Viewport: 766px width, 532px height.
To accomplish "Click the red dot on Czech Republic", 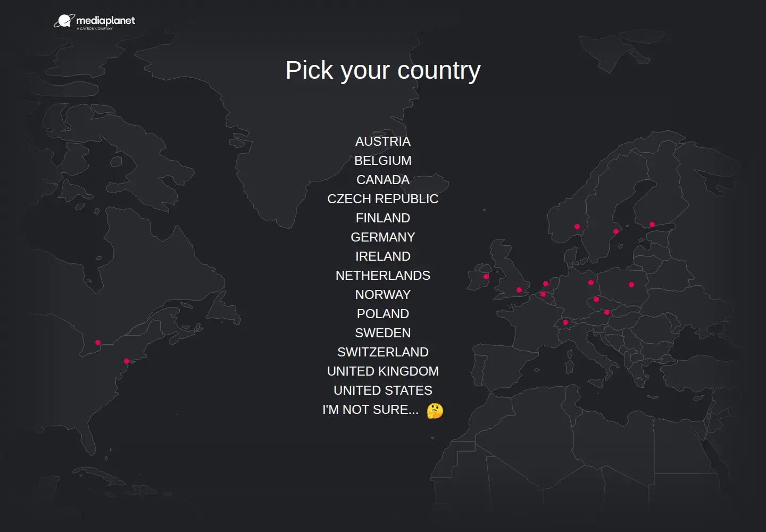I will pos(596,300).
